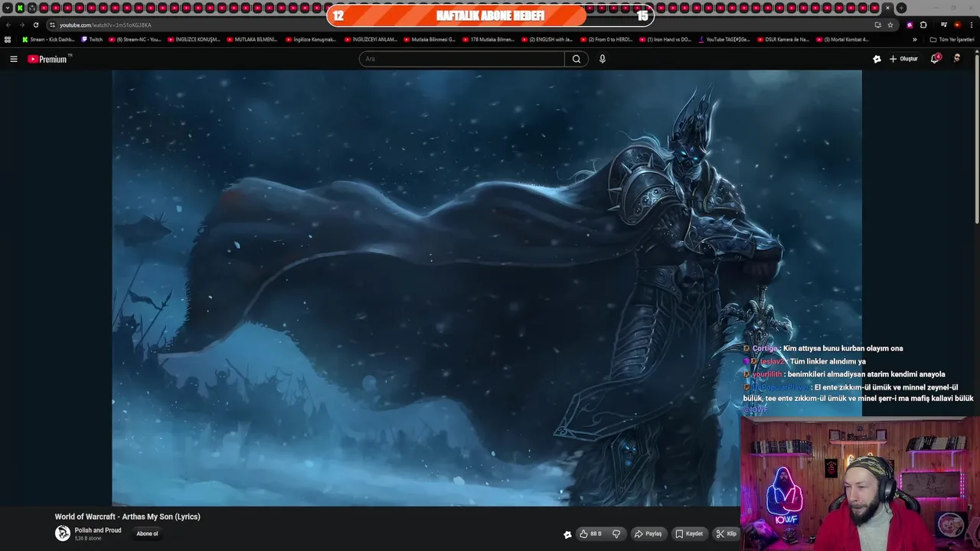The image size is (980, 551).
Task: Create a clip with the Klip button
Action: point(726,534)
